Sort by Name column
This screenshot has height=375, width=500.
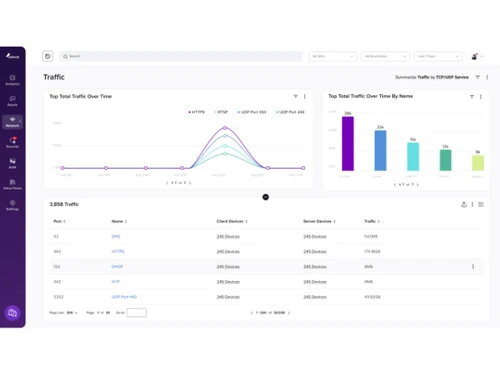pyautogui.click(x=119, y=221)
